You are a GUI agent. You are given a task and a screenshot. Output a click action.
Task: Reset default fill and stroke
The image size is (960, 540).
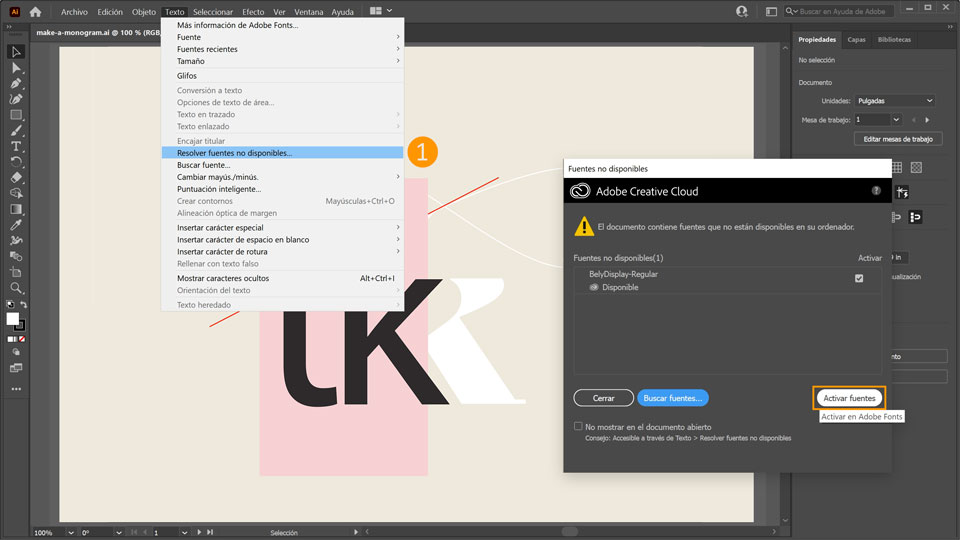point(10,304)
